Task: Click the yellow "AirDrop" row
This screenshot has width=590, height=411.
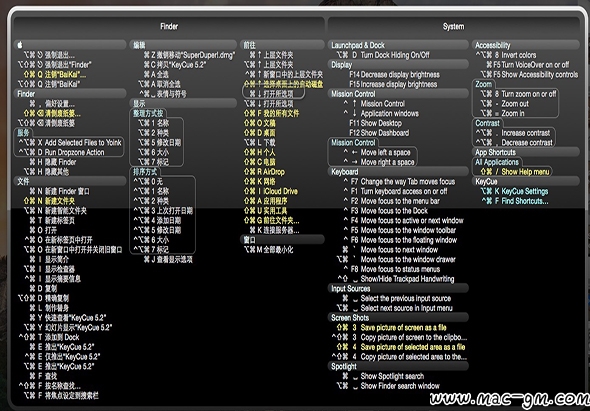Action: (264, 172)
